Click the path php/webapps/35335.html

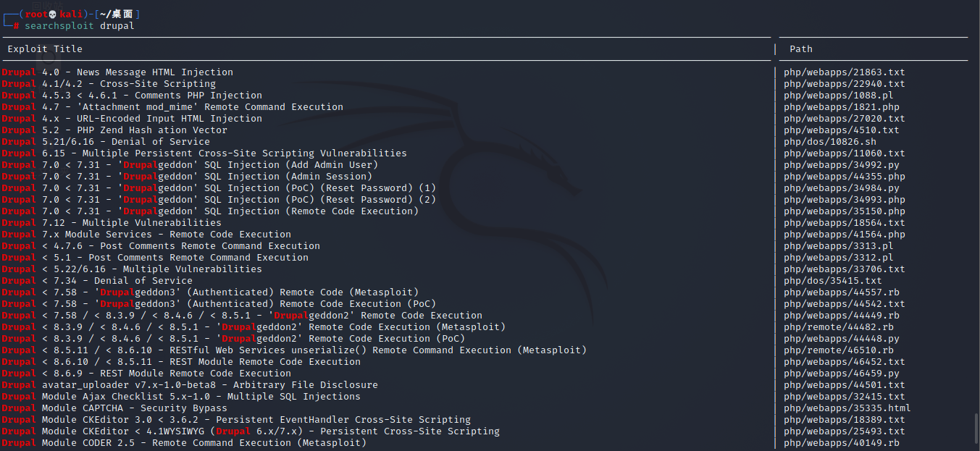(847, 408)
